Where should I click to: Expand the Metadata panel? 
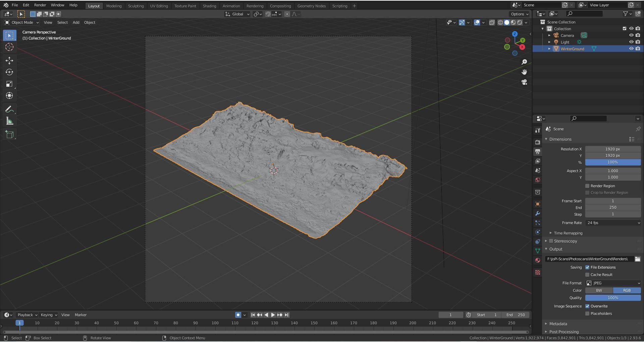coord(558,324)
